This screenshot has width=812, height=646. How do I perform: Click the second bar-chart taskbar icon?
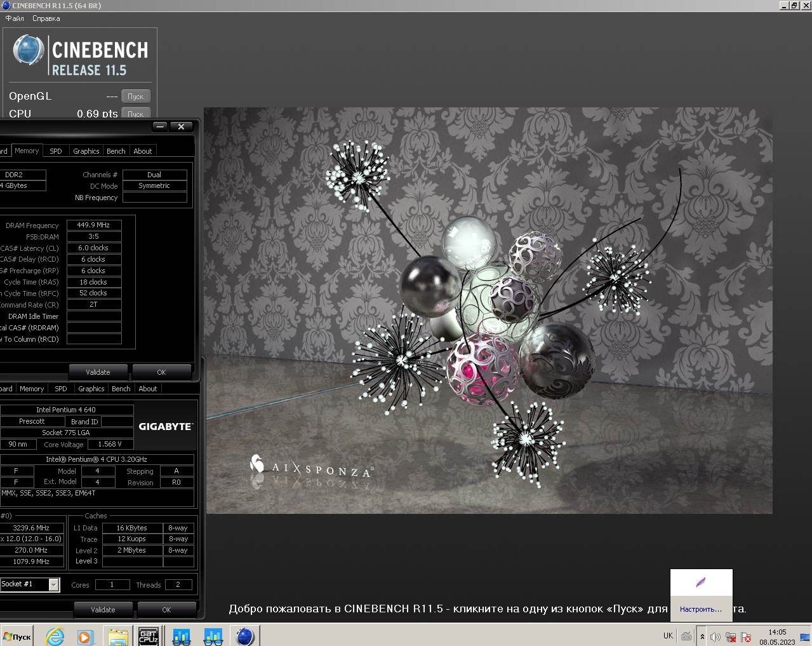tap(213, 636)
